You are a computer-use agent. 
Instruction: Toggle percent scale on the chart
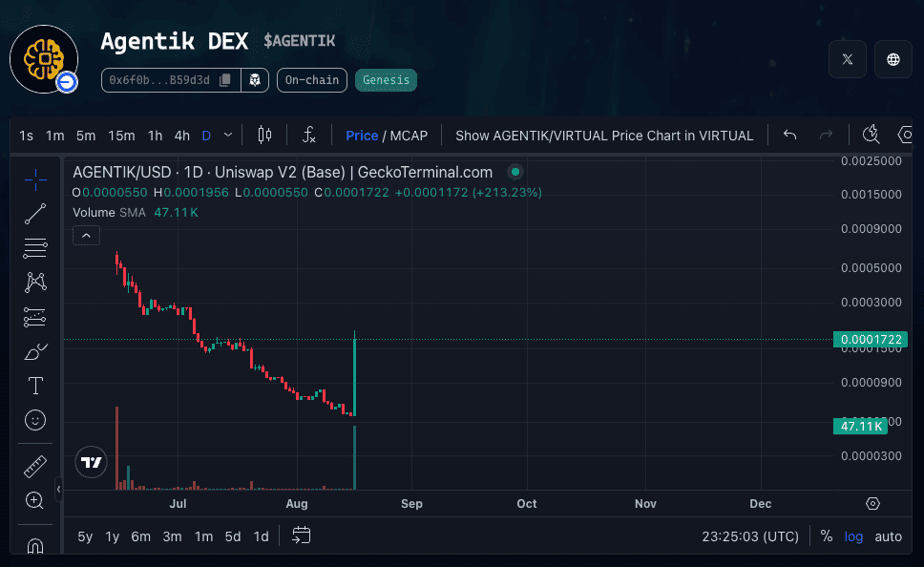pyautogui.click(x=827, y=536)
